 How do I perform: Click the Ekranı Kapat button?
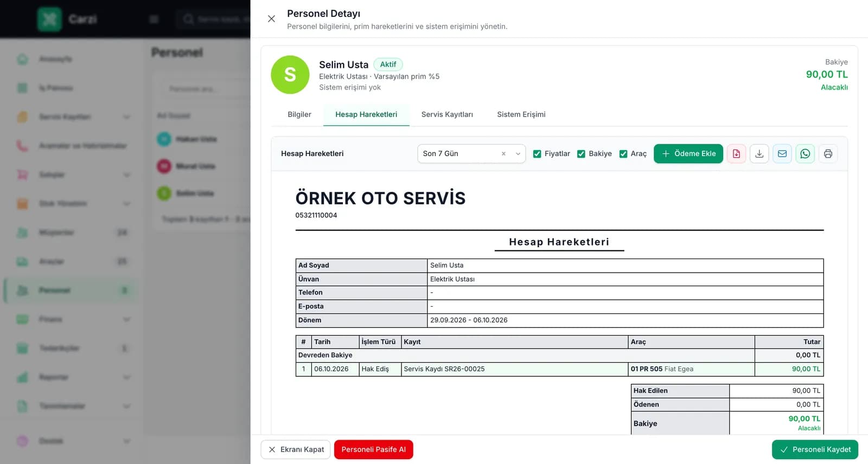296,449
